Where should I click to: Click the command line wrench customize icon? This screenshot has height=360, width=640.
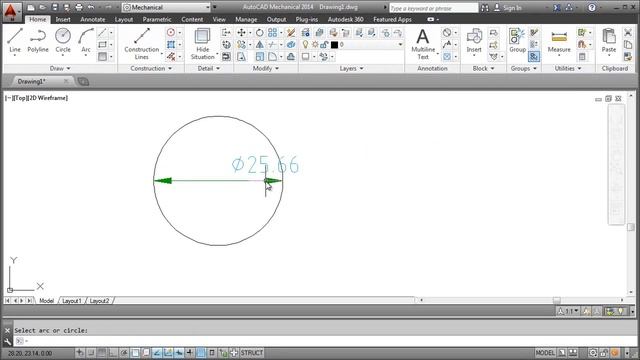[7, 341]
